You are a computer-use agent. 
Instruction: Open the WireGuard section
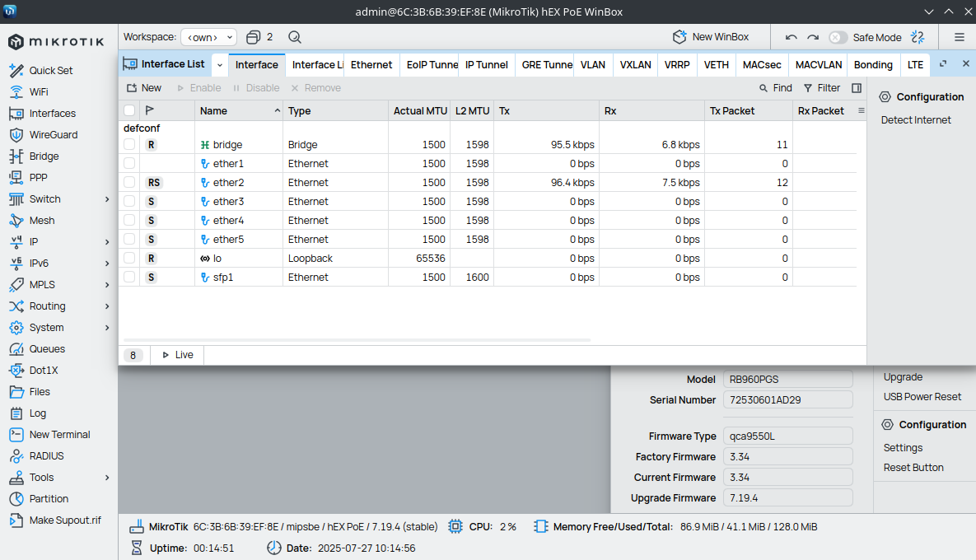[53, 134]
